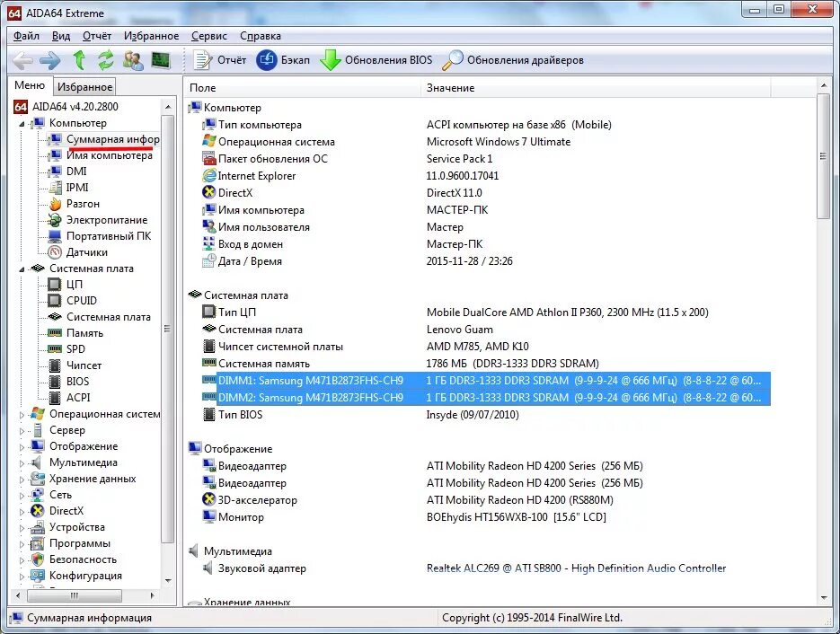Click the Realtek ALC269 audio controller link
The height and width of the screenshot is (634, 840).
[x=576, y=568]
